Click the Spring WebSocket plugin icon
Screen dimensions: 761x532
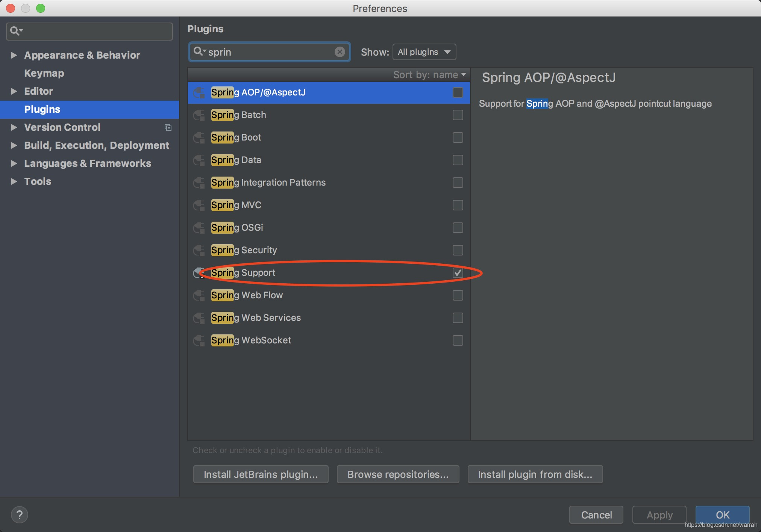click(x=199, y=340)
